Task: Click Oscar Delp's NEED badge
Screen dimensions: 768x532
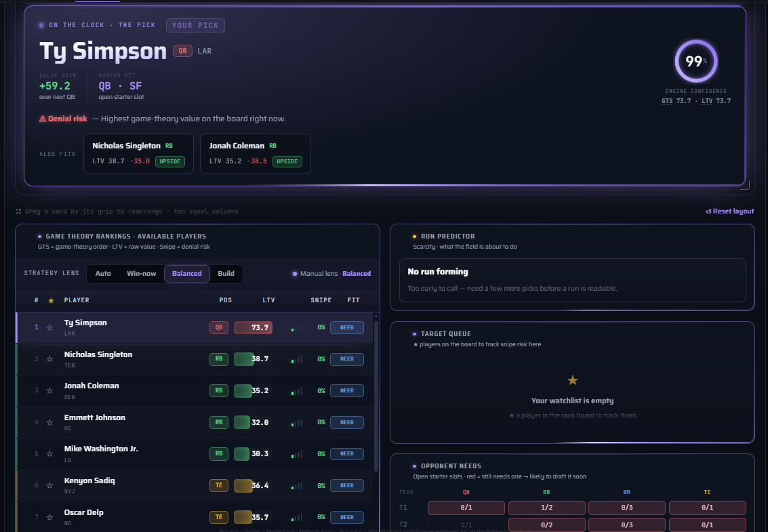Action: tap(347, 517)
